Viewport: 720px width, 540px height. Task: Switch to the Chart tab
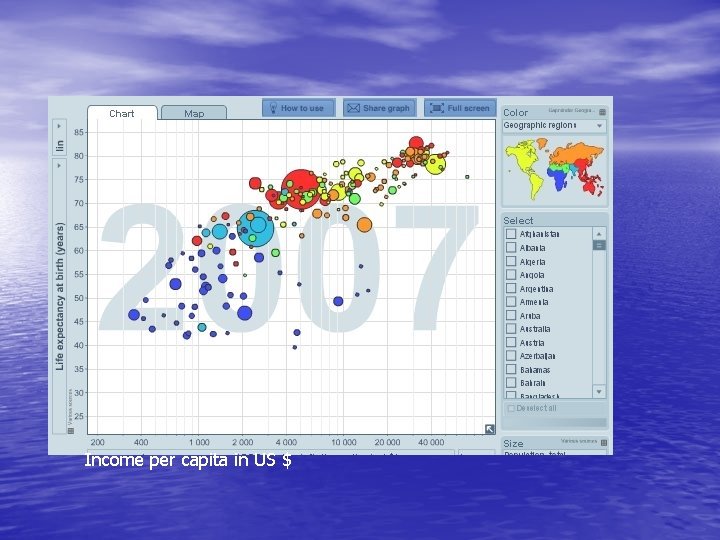pos(122,113)
